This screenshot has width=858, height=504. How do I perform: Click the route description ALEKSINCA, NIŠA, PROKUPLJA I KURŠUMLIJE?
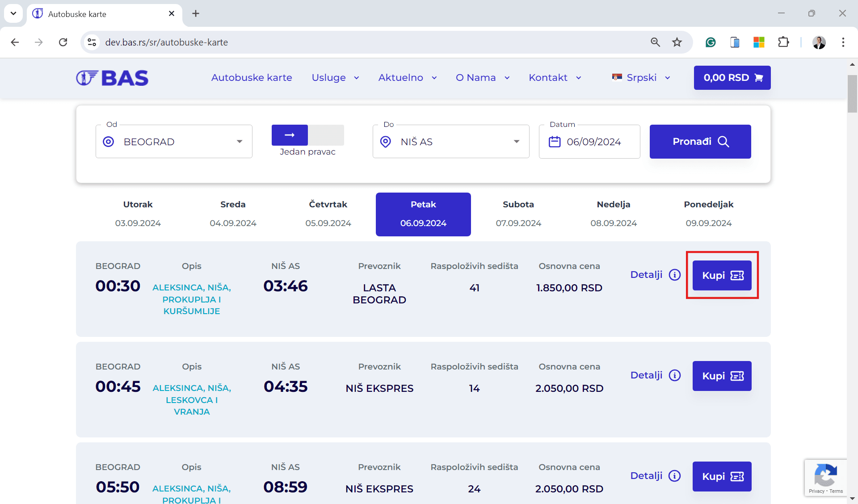192,299
